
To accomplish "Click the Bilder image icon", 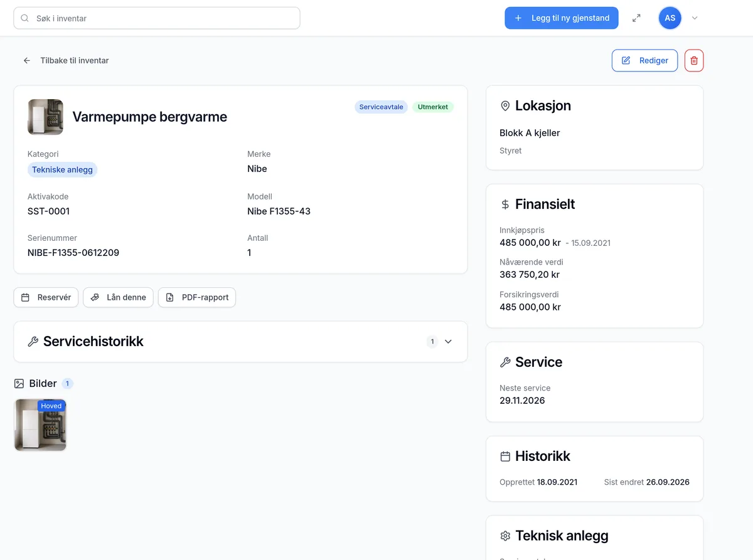I will [x=19, y=383].
